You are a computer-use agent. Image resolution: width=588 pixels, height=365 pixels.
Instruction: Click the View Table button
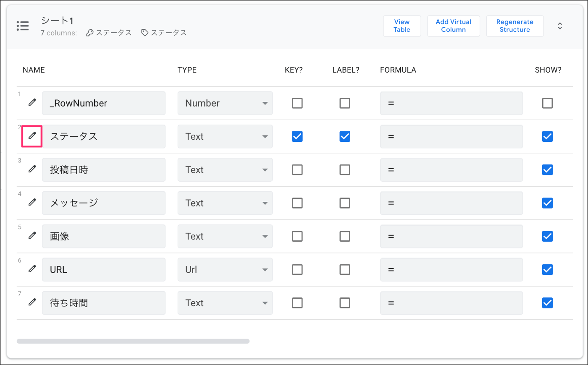tap(402, 26)
